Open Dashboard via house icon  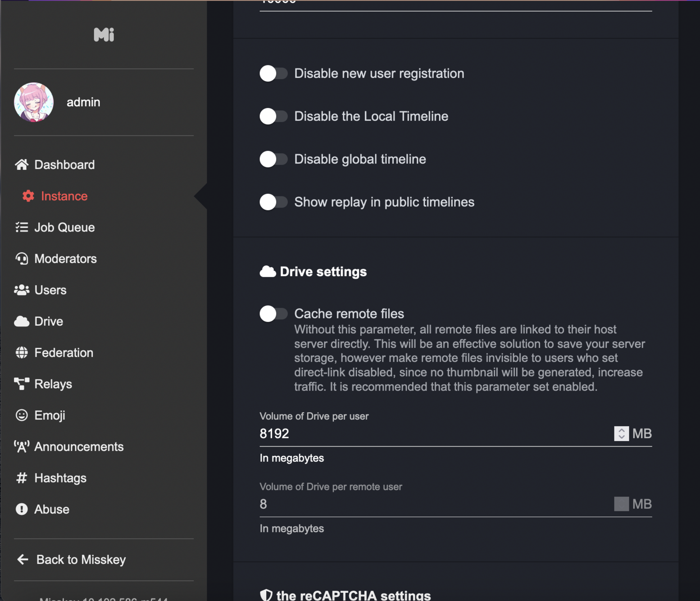(22, 165)
